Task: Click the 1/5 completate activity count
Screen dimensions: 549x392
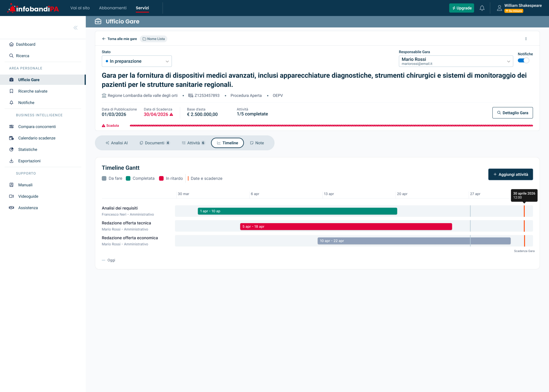Action: [252, 114]
